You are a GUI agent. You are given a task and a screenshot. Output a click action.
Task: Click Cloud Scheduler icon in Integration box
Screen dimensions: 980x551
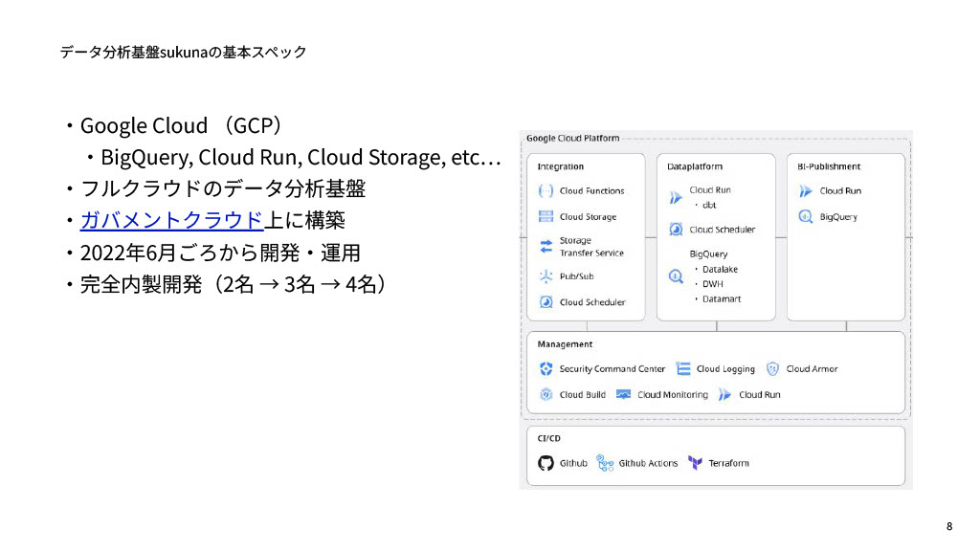pyautogui.click(x=546, y=302)
